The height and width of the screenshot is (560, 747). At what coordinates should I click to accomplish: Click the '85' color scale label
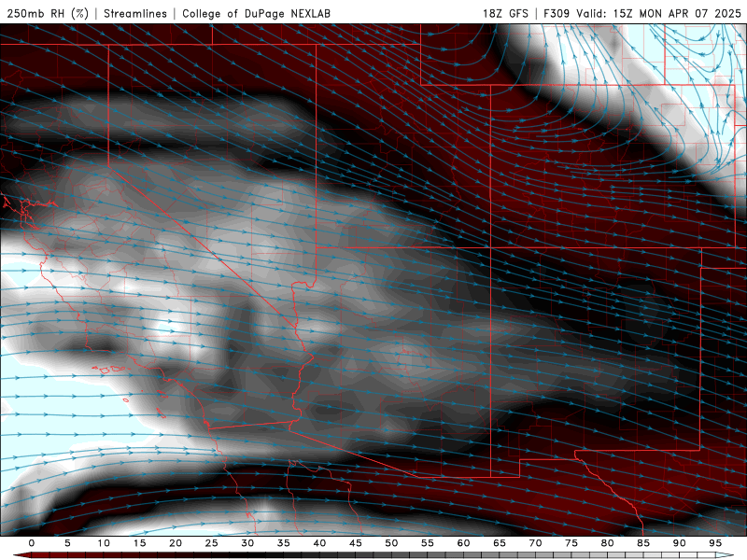point(643,543)
